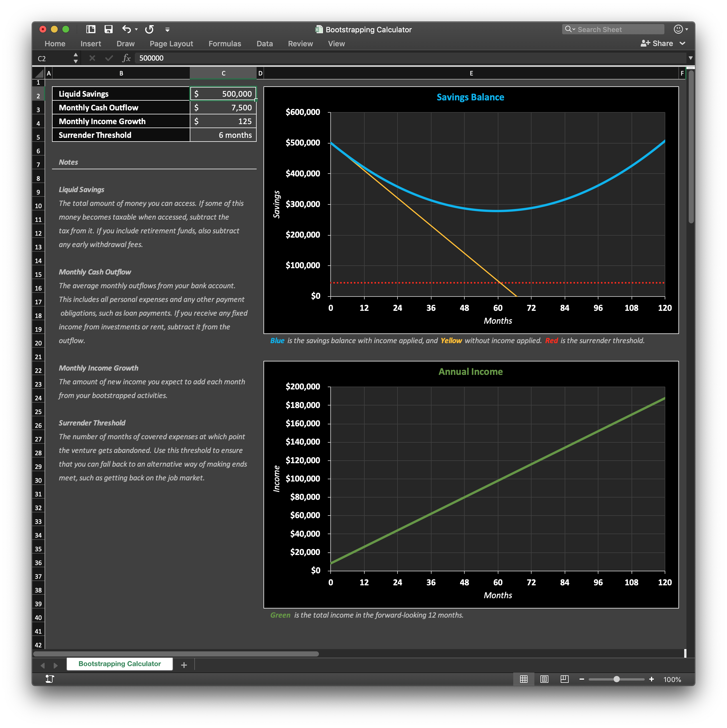Open Page Break Preview from status bar
The width and height of the screenshot is (727, 728).
(565, 679)
